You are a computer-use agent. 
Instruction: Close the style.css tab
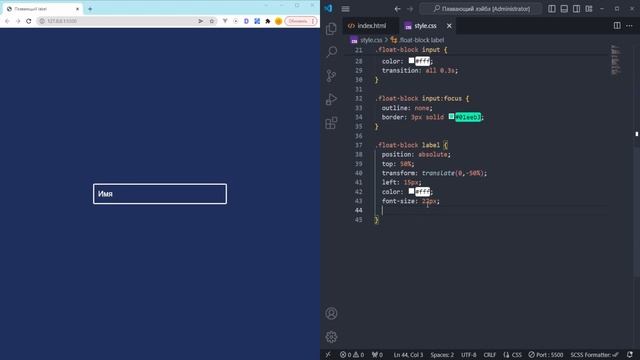pos(449,26)
